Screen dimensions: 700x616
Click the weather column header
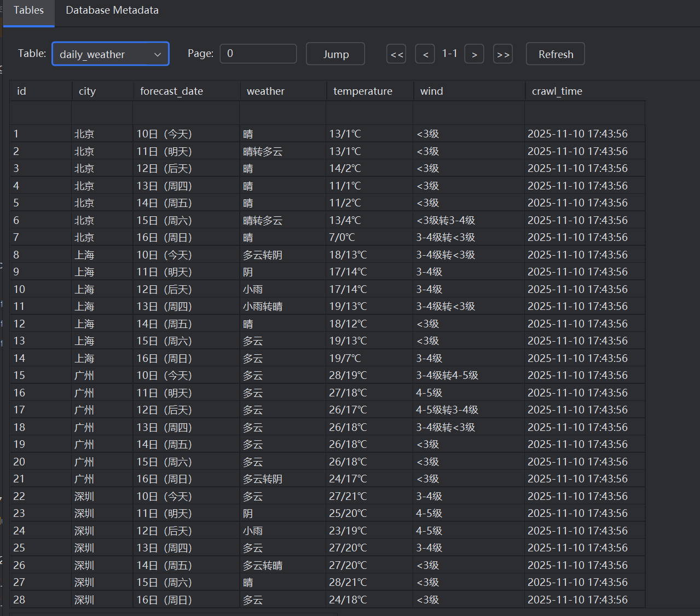(x=283, y=91)
